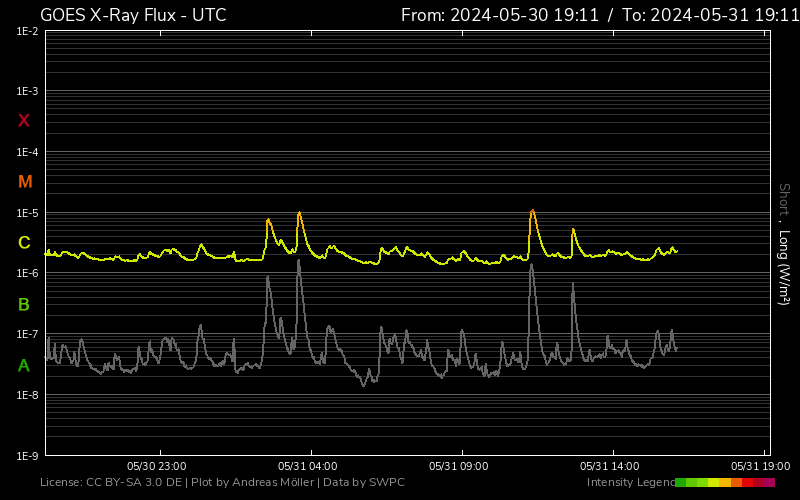
Task: Click the 05/31 19:00 time axis label
Action: (x=760, y=466)
